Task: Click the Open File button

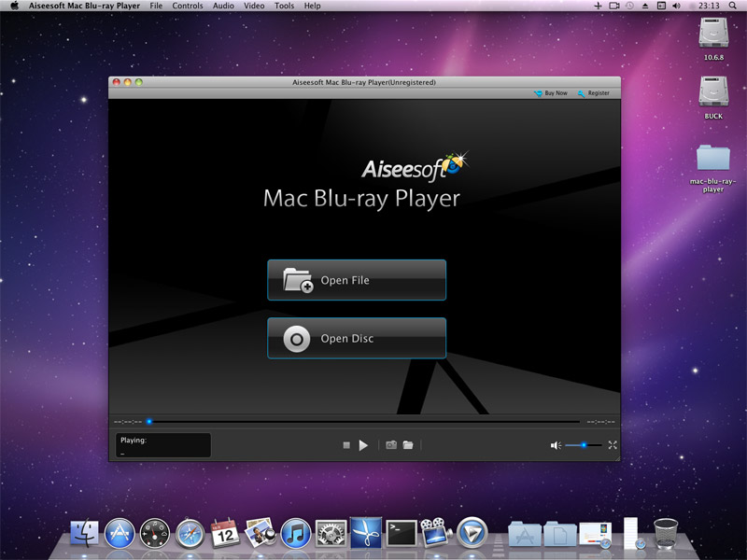Action: (357, 280)
